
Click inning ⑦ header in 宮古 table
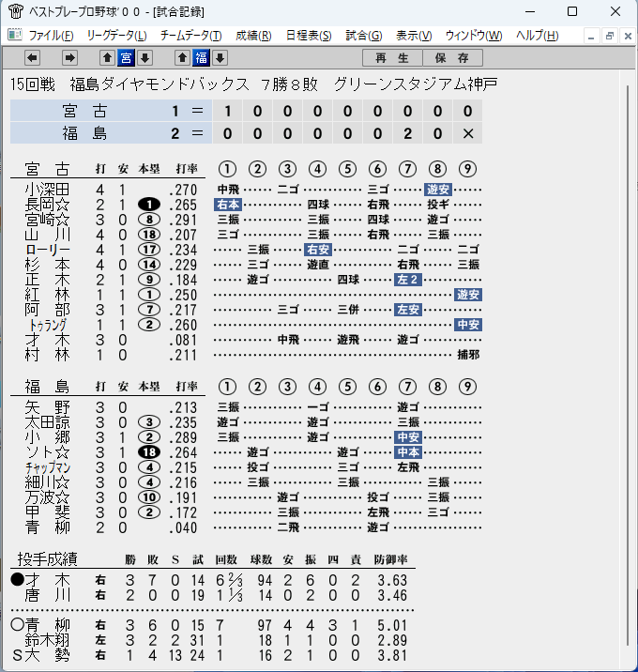click(x=407, y=169)
